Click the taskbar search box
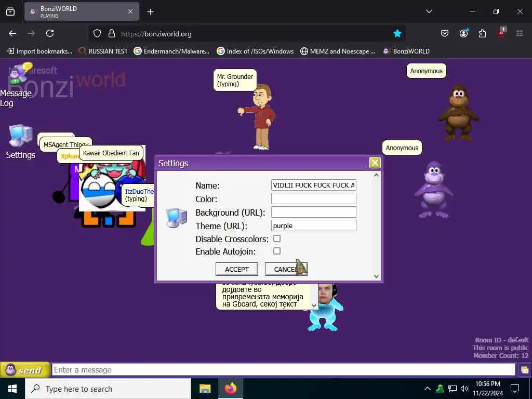 (108, 389)
